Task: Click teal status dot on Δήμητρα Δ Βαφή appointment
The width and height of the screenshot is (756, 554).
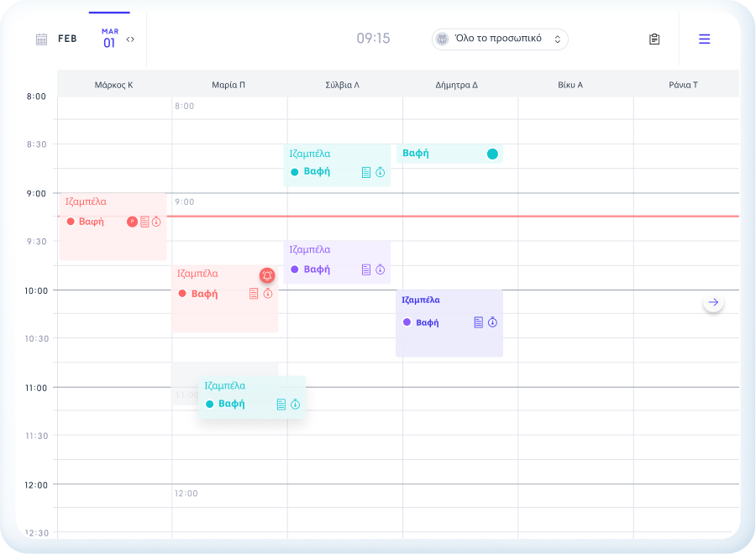Action: pos(492,154)
